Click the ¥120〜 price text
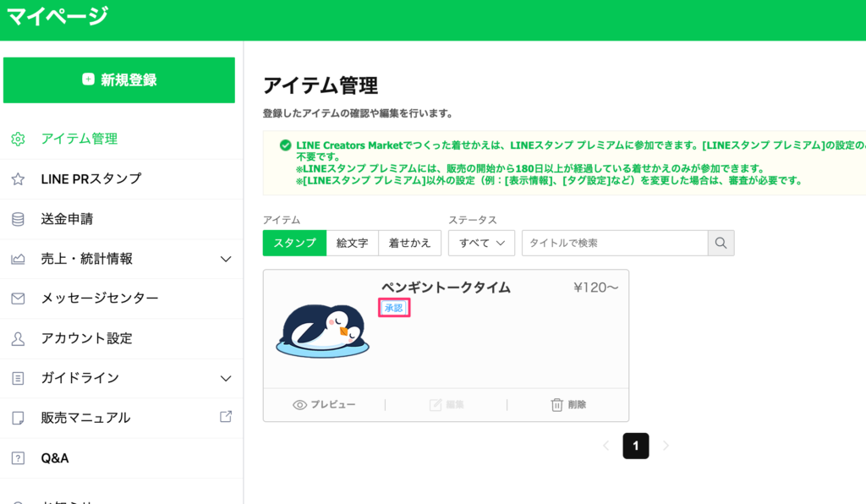Image resolution: width=866 pixels, height=504 pixels. 595,288
